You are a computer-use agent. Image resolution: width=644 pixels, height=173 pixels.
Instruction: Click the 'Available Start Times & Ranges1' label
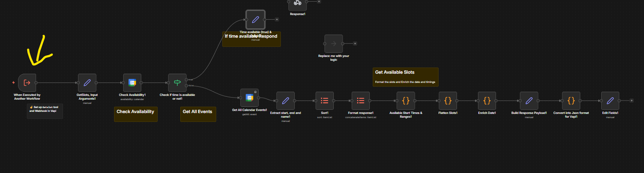(406, 115)
